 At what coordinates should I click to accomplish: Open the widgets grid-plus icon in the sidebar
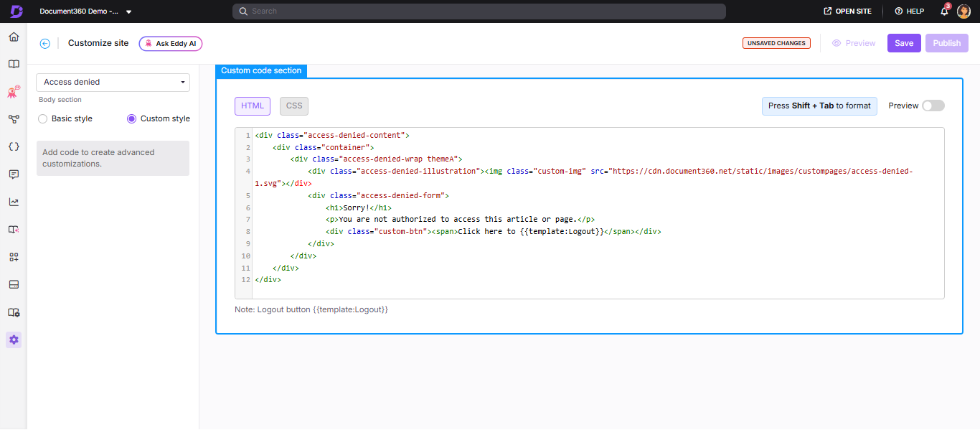point(14,257)
